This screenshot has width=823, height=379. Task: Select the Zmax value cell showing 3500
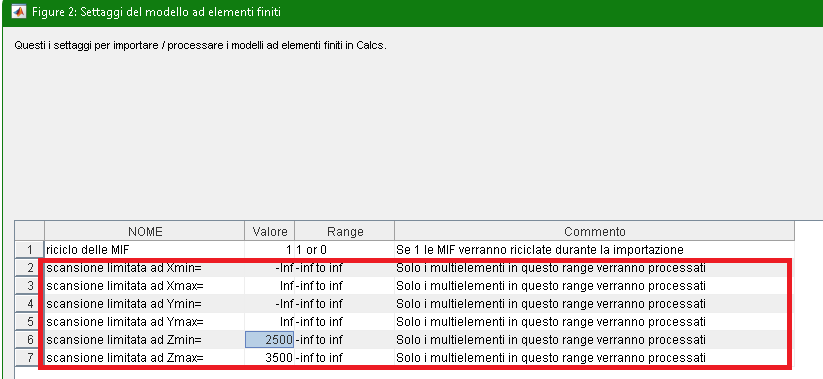click(x=270, y=358)
